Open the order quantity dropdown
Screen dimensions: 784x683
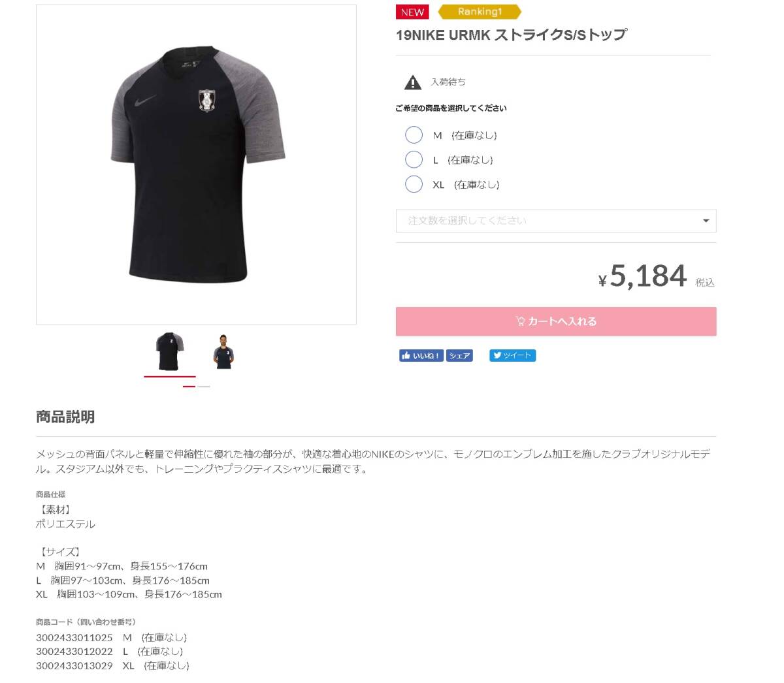(556, 221)
